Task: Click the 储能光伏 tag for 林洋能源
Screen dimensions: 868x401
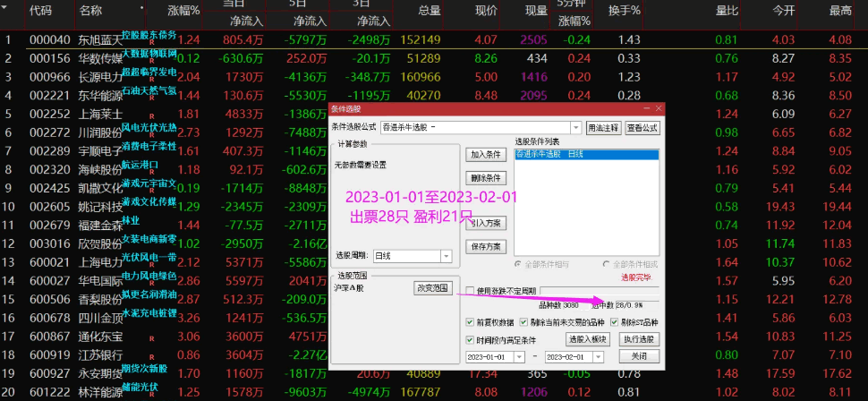Action: click(140, 386)
